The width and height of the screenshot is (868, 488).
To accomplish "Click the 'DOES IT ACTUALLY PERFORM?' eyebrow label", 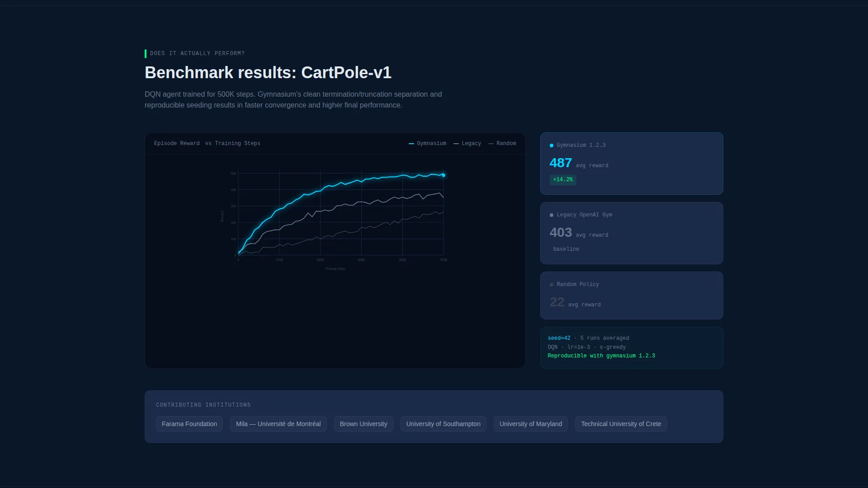I will (197, 53).
